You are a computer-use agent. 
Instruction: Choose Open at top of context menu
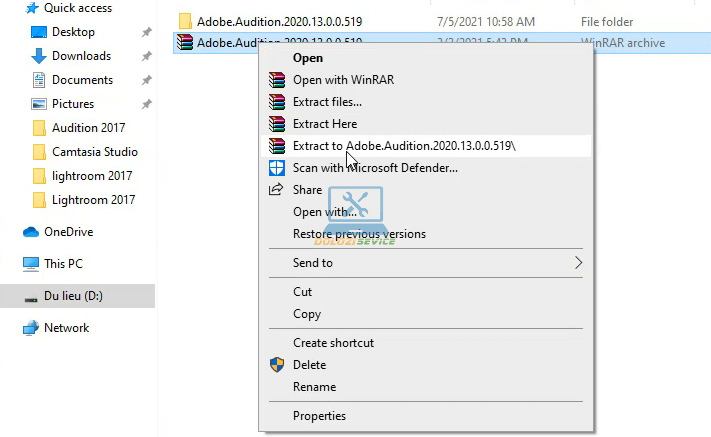click(x=307, y=58)
